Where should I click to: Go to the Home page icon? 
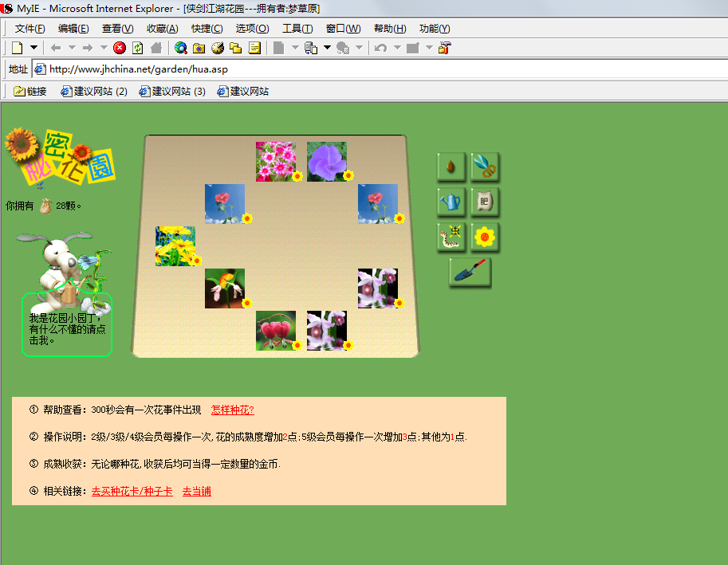click(156, 48)
